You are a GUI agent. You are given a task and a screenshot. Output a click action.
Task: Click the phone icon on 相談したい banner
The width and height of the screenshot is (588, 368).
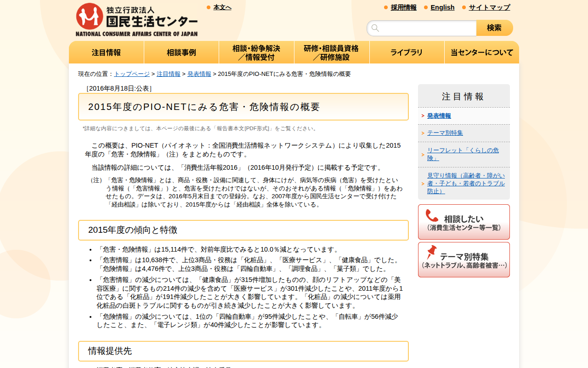[432, 216]
